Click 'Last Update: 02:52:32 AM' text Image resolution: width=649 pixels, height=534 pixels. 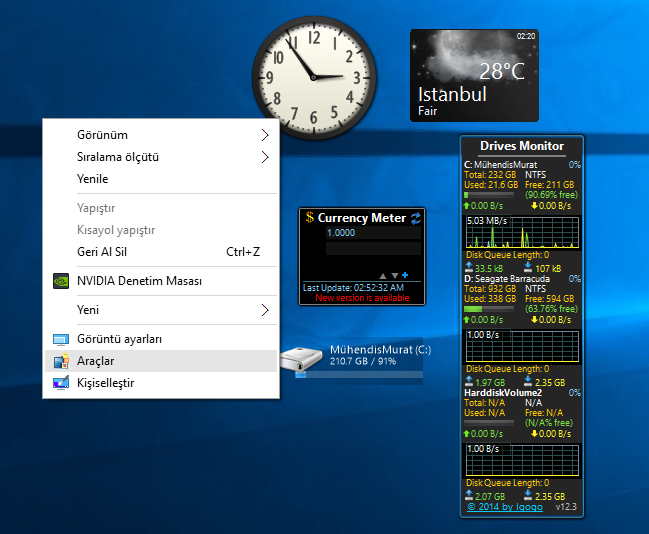[x=353, y=288]
